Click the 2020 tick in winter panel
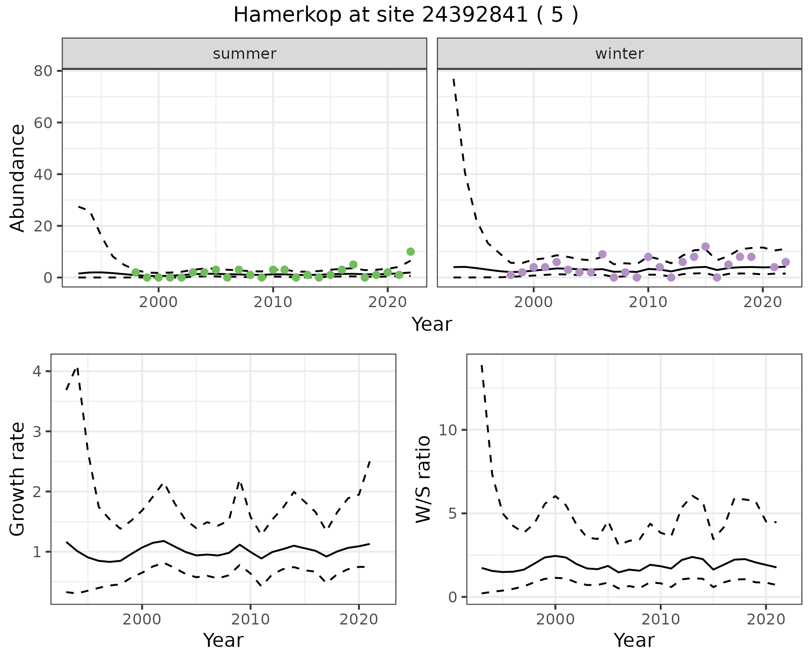The height and width of the screenshot is (660, 812). tap(763, 302)
